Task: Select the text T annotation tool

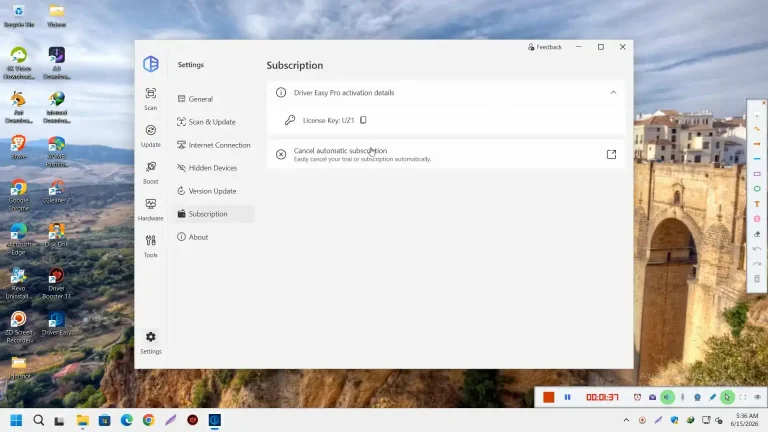Action: [x=757, y=204]
